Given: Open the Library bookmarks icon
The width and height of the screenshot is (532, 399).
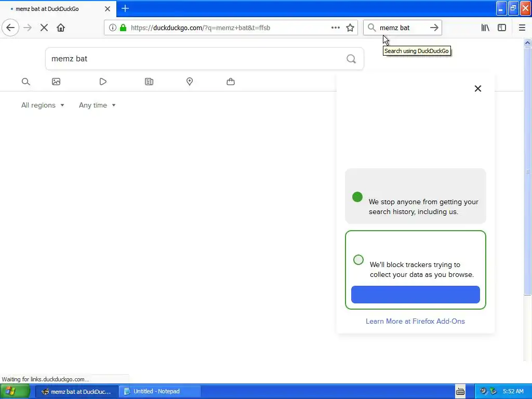Looking at the screenshot, I should [485, 28].
